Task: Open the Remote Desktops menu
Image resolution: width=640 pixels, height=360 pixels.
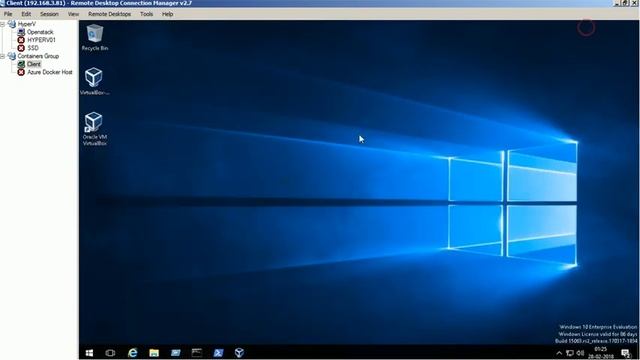Action: (109, 14)
